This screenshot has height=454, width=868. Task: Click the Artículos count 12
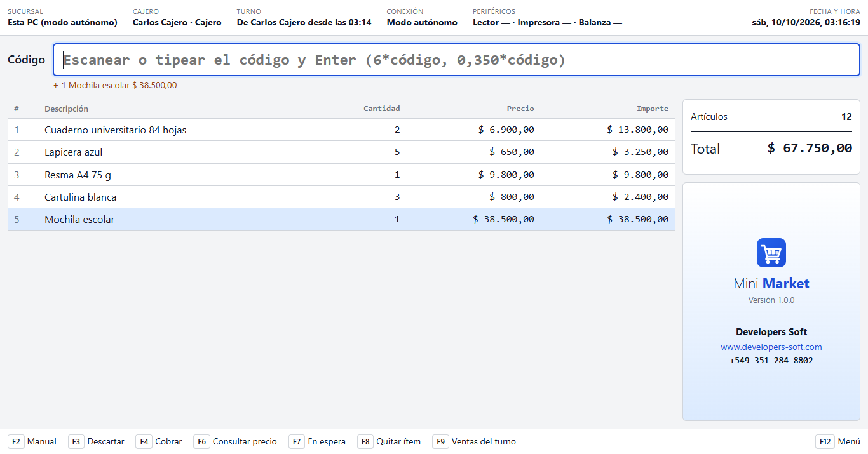coord(846,117)
